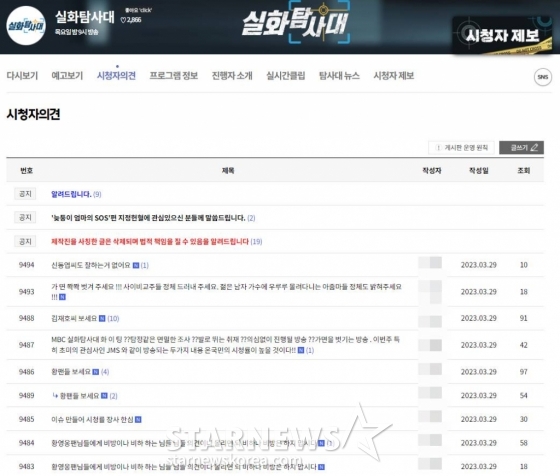
Task: Click the 제목 column header
Action: [x=228, y=170]
